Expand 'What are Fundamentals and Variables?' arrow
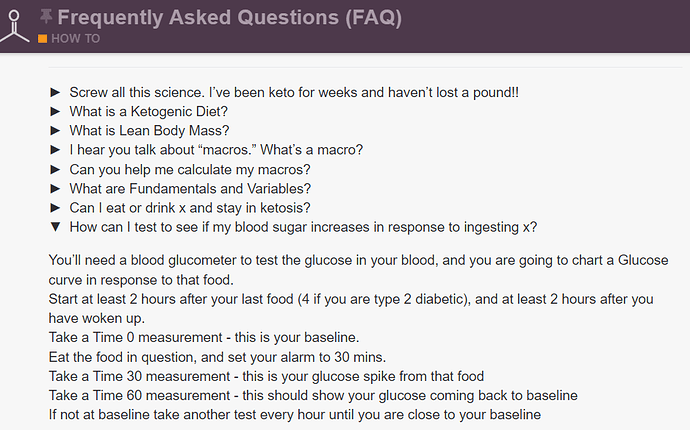The image size is (690, 430). (x=55, y=189)
